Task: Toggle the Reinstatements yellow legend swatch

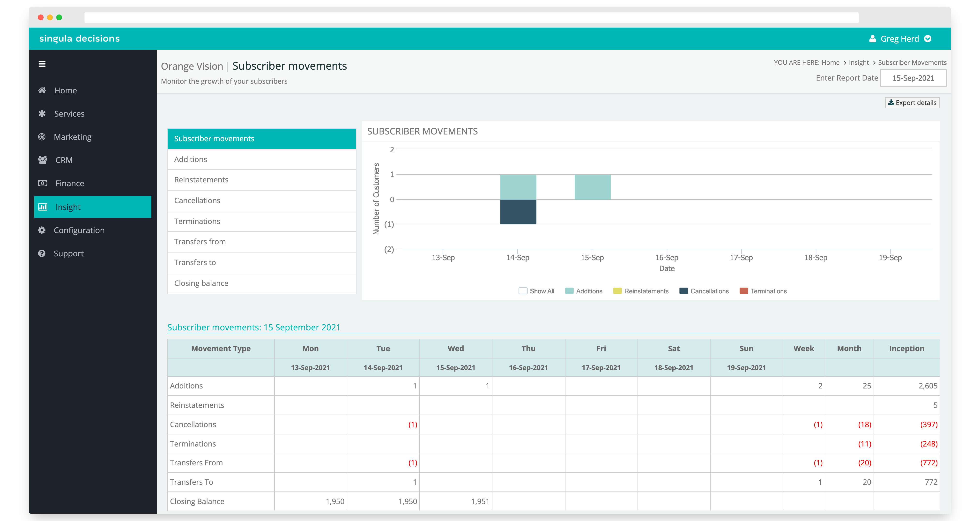Action: (617, 291)
